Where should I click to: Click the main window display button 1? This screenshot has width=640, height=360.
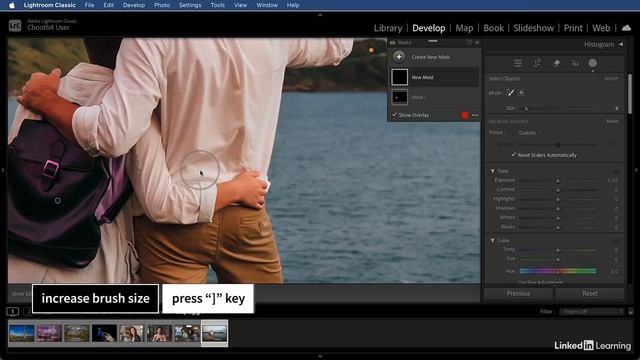[x=13, y=312]
